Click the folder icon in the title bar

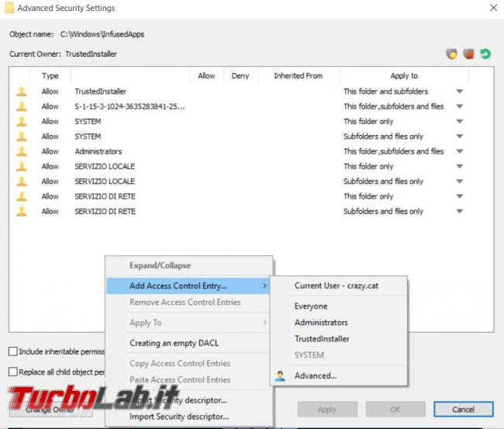pos(9,8)
